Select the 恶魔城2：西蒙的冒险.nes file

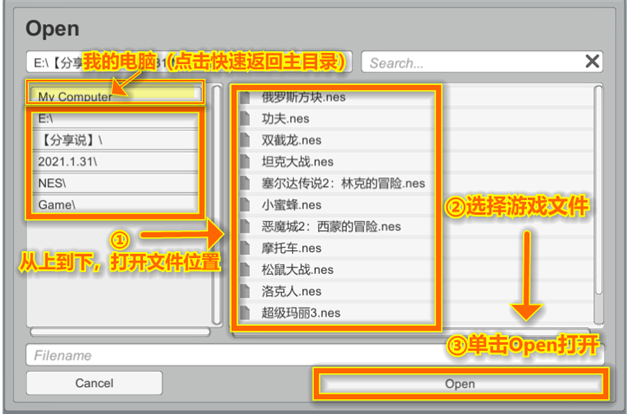coord(331,226)
